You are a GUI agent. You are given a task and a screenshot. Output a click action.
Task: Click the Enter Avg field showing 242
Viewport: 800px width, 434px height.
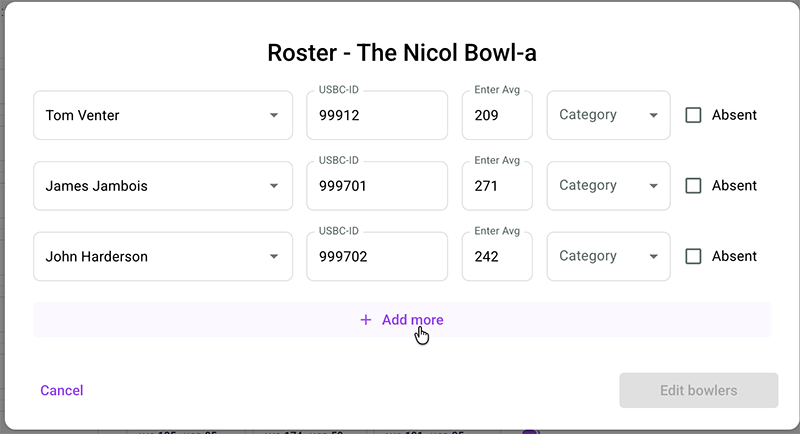tap(497, 257)
